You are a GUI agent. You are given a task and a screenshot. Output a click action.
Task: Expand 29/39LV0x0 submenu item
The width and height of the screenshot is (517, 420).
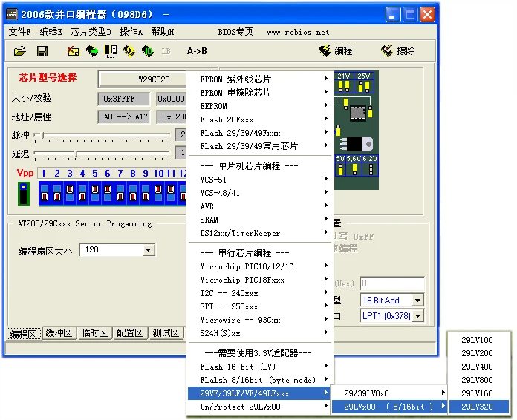(389, 393)
